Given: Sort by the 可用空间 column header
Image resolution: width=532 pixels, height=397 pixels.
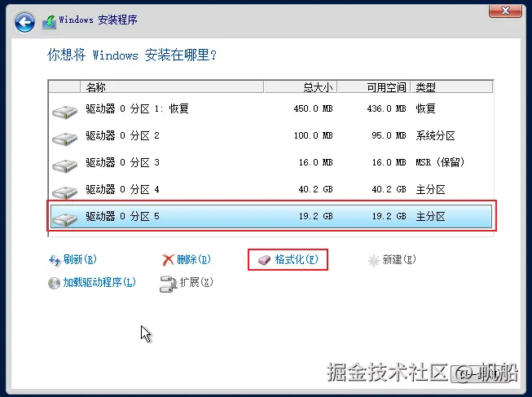Looking at the screenshot, I should click(374, 87).
